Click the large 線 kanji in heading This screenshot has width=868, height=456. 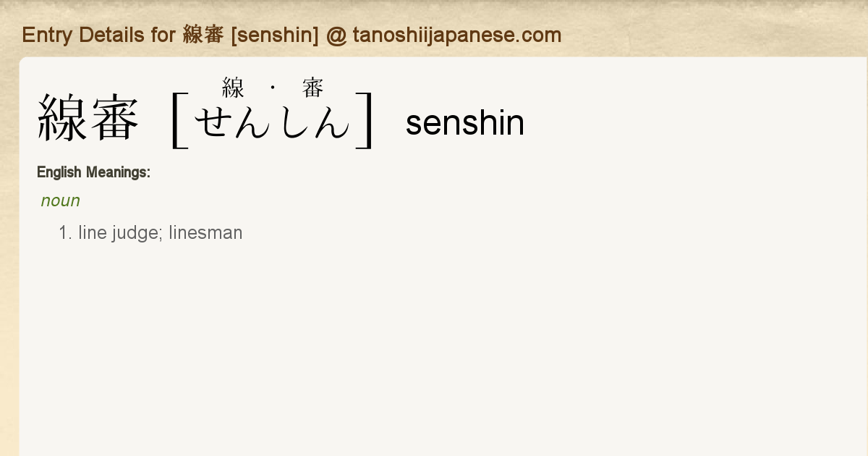tap(62, 119)
